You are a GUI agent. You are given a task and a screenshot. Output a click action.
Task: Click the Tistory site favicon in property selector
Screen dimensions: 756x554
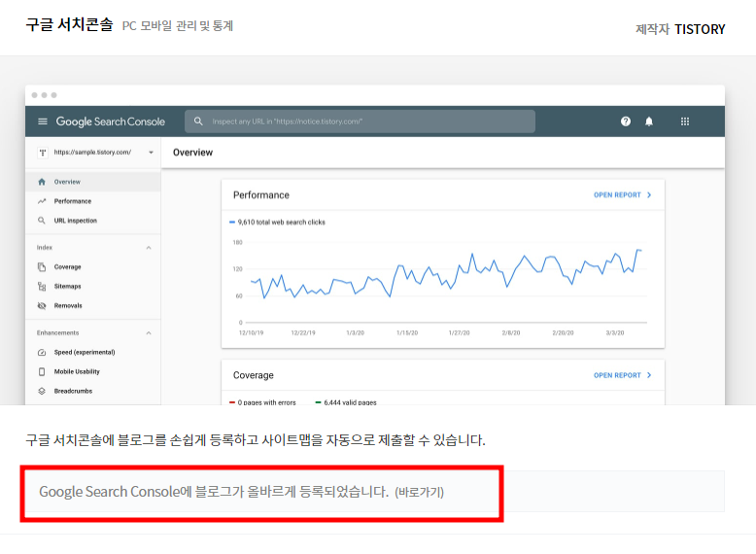43,153
